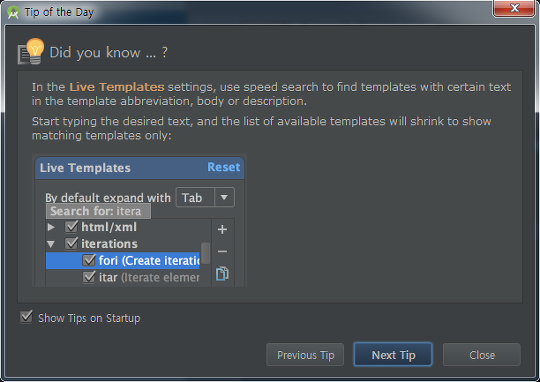
Task: Click the template list scrollbar thumb
Action: (206, 253)
